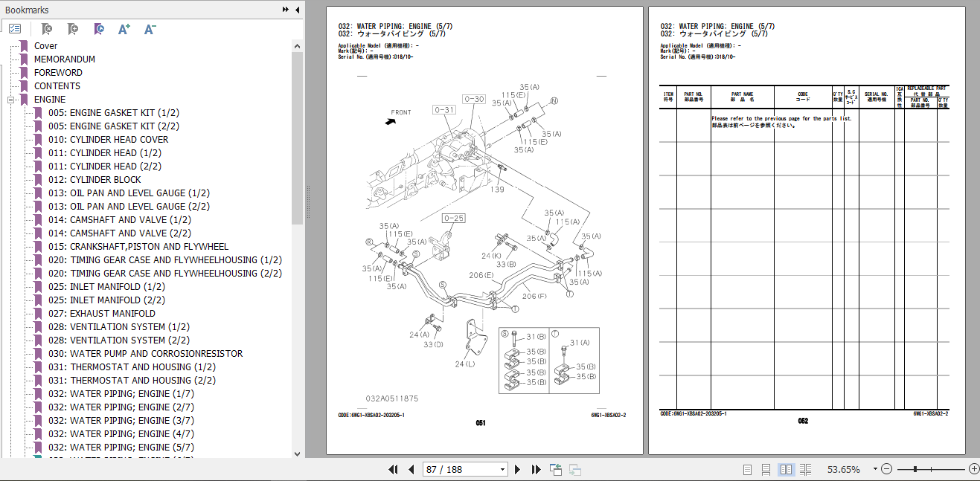
Task: Open 011: CYLINDER HEAD (1/2) bookmark
Action: click(105, 153)
